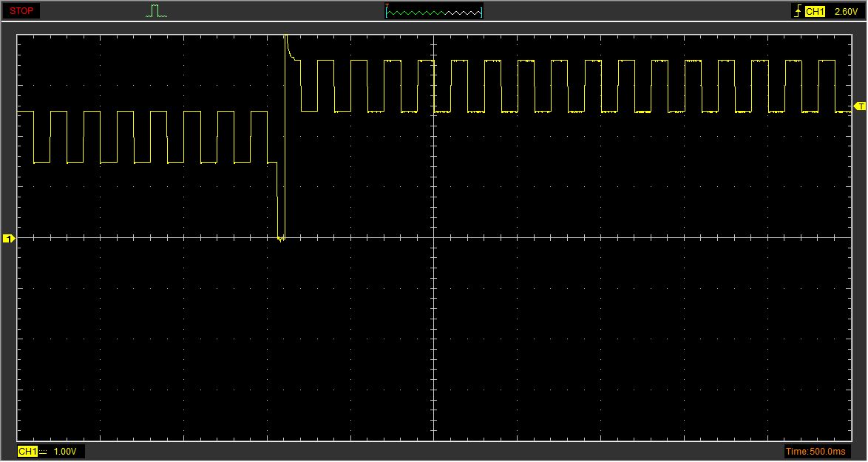Click the 2.60V trigger level value
Viewport: 868px width, 462px height.
[x=846, y=11]
